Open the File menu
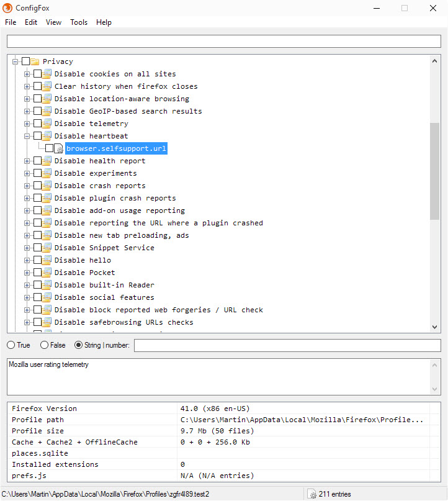Screen dimensions: 448x501 click(x=11, y=22)
